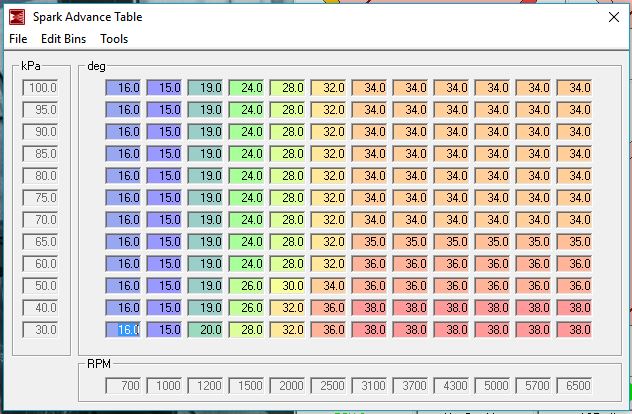
Task: Select the 16.0 cell at 100 kPa, 700 RPM
Action: pos(123,87)
